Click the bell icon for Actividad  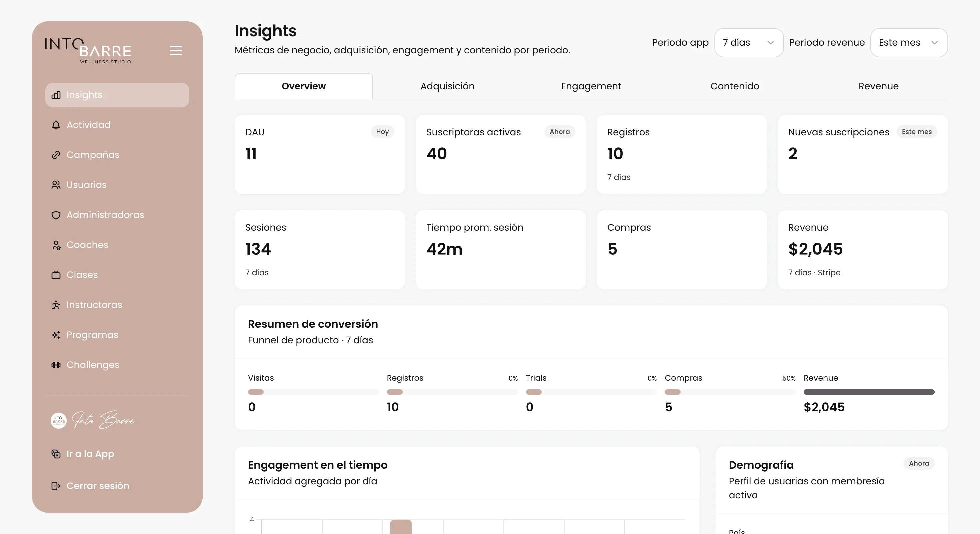tap(56, 125)
